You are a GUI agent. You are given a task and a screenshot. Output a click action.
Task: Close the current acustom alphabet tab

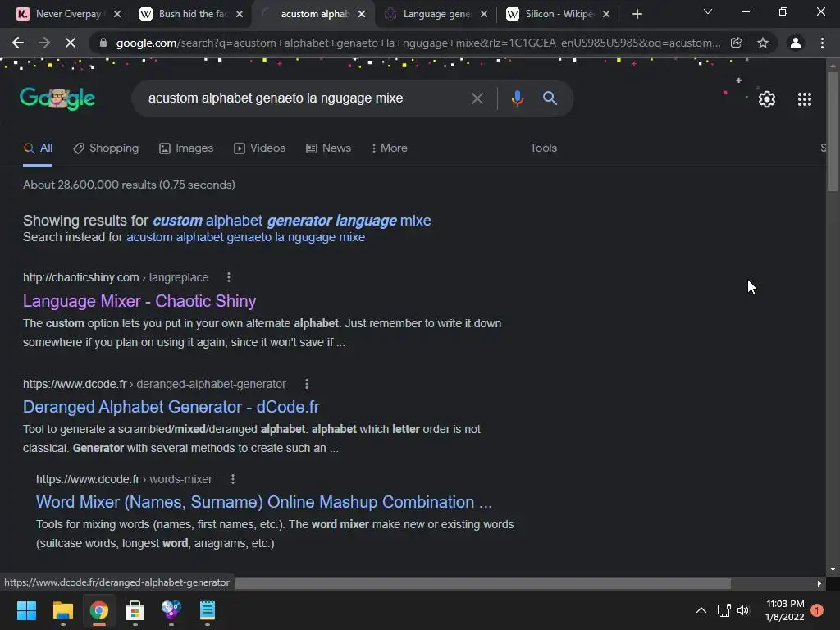point(362,14)
